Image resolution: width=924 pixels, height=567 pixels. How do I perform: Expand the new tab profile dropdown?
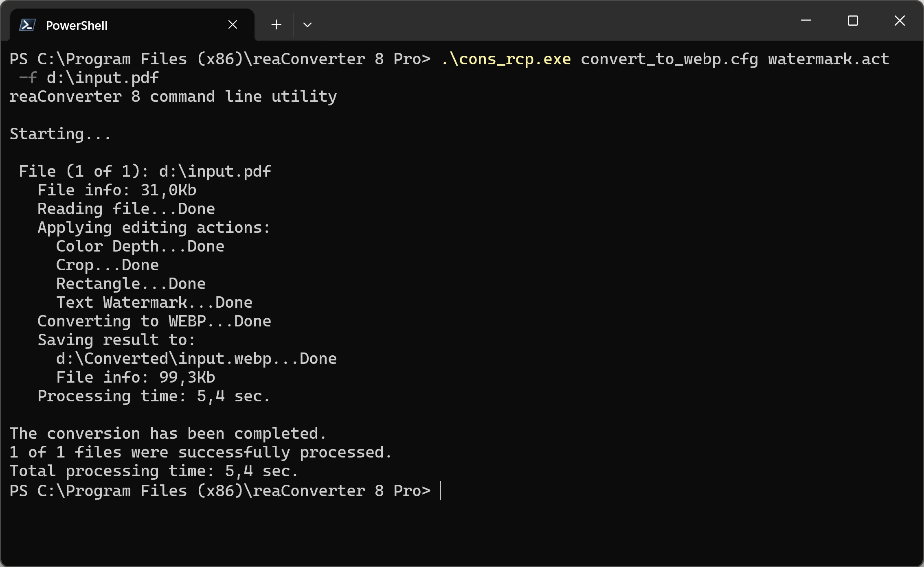click(x=307, y=25)
